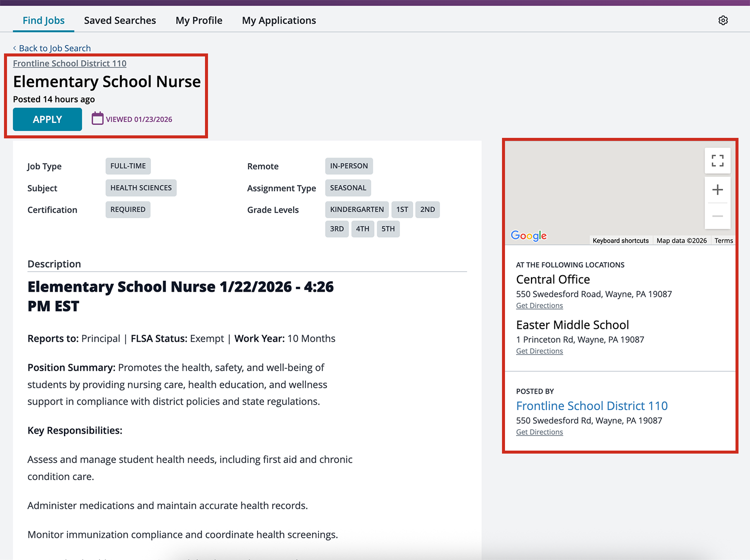
Task: Select the Find Jobs tab
Action: 43,20
